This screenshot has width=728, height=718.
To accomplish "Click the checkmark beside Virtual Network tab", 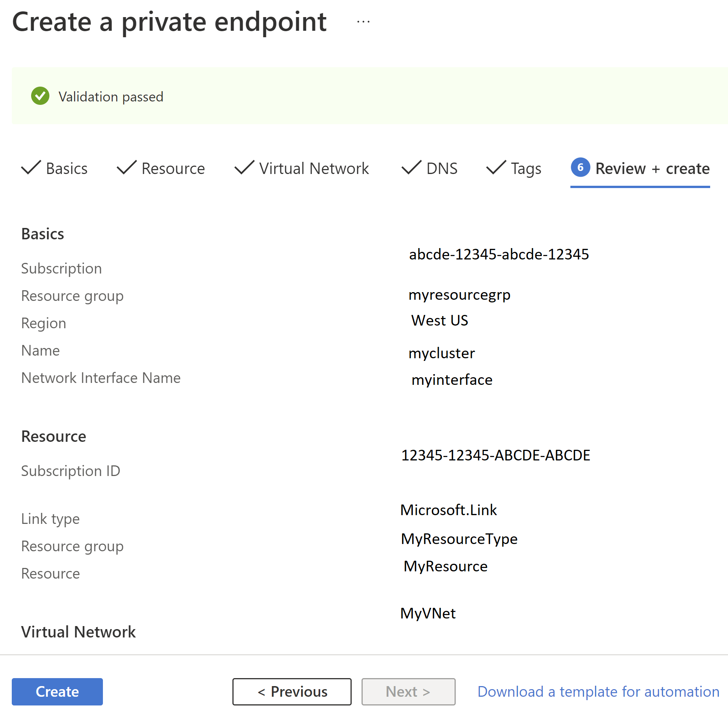I will 244,168.
